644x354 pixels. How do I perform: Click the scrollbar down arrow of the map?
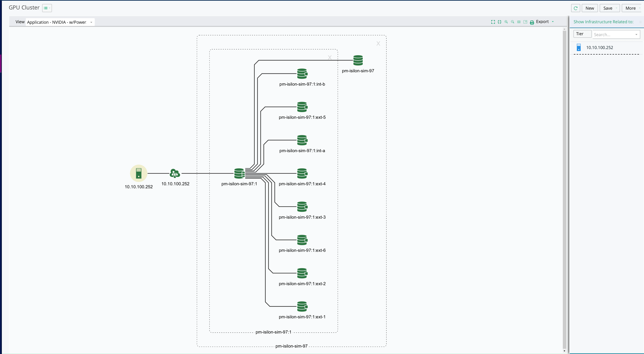coord(564,351)
